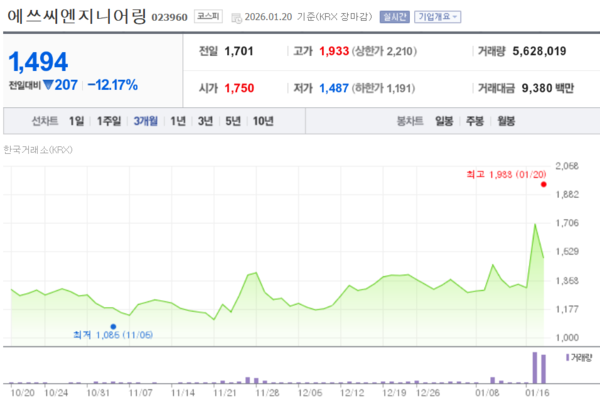The width and height of the screenshot is (600, 407).
Task: Click the open price 1,750
Action: tap(239, 88)
